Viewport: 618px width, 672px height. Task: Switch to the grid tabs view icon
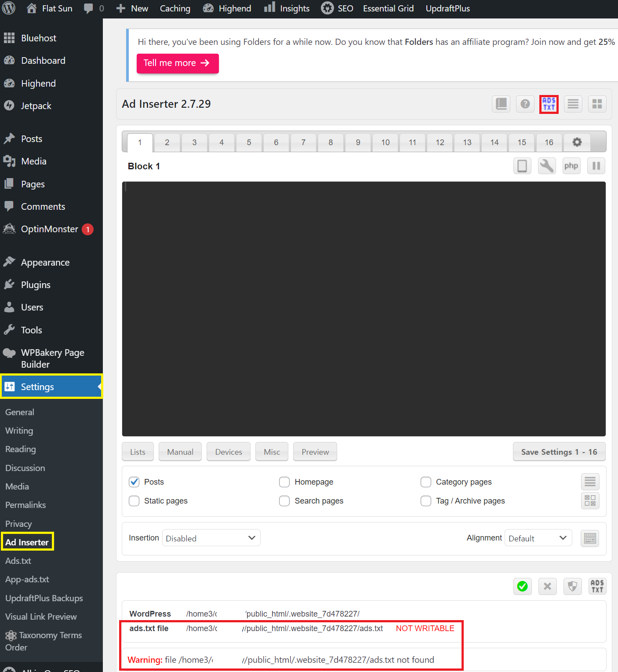pyautogui.click(x=597, y=104)
